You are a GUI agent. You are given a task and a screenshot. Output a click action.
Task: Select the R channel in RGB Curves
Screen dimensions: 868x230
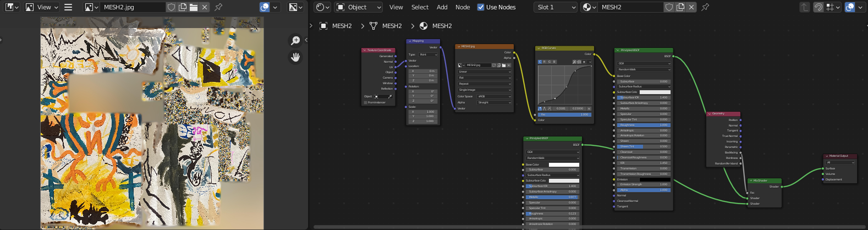pos(545,62)
